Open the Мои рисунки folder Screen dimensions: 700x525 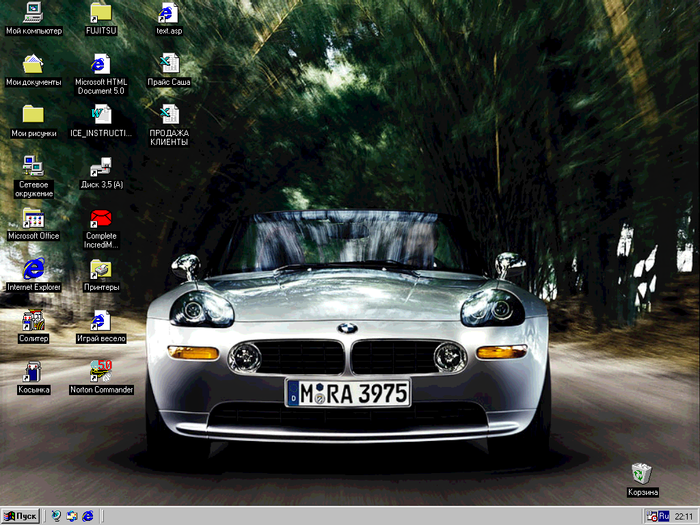click(33, 115)
